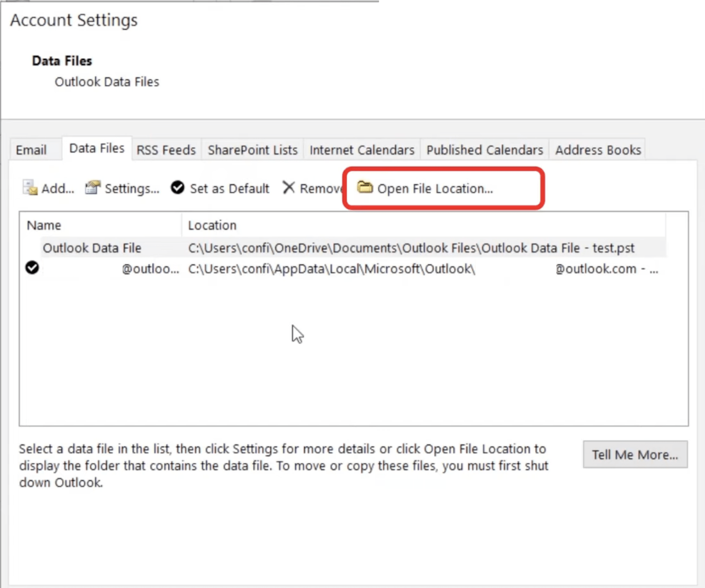This screenshot has width=705, height=588.
Task: Select the Outlook Data File entry
Action: pyautogui.click(x=92, y=248)
